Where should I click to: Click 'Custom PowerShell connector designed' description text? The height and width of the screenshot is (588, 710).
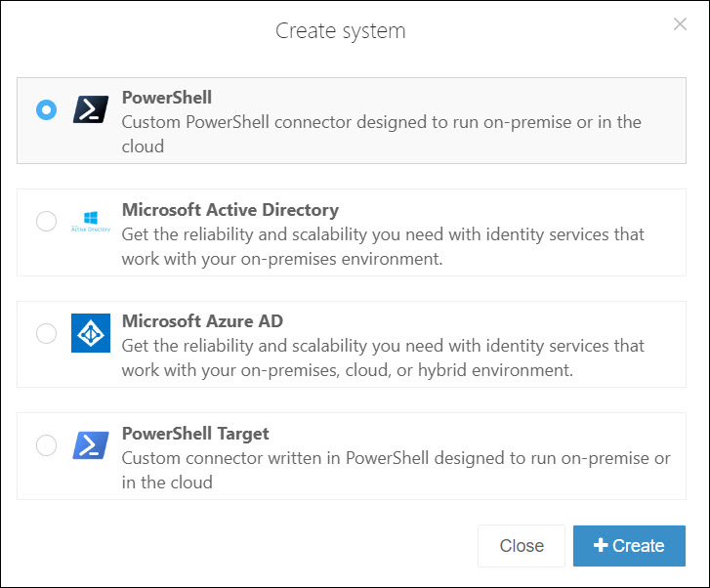pyautogui.click(x=381, y=134)
